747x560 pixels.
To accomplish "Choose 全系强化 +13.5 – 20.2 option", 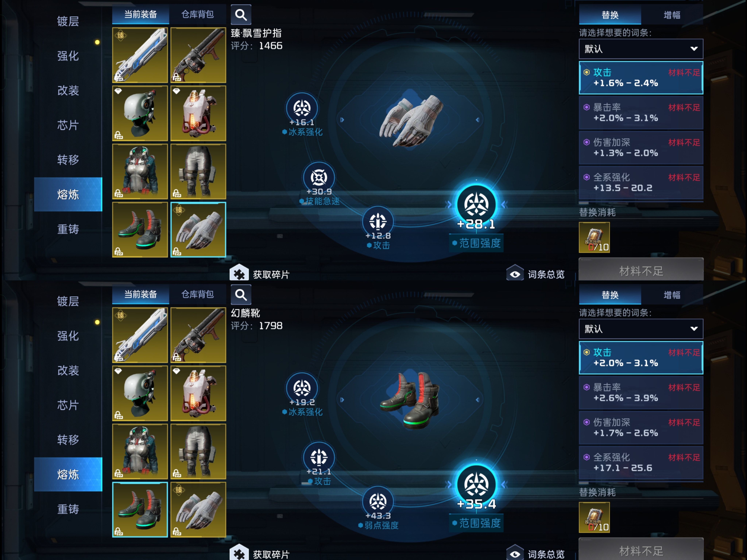I will click(x=641, y=183).
